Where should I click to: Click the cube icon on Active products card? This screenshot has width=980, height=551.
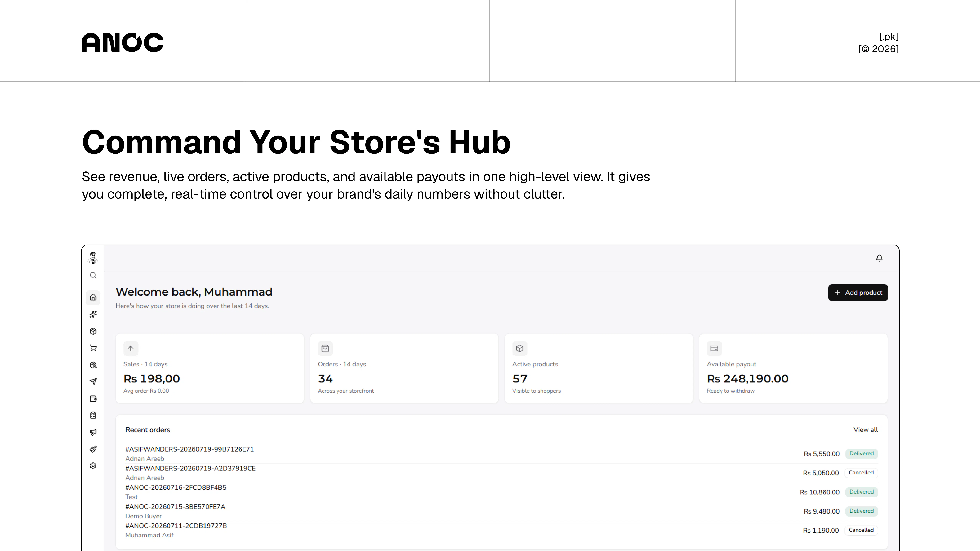pyautogui.click(x=520, y=348)
